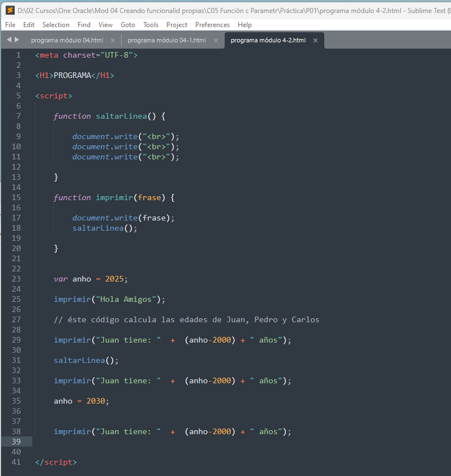This screenshot has width=451, height=476.
Task: Click the var keyword on line 23
Action: pyautogui.click(x=61, y=279)
